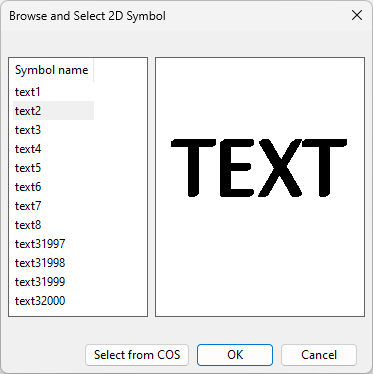Pick text31998 from the list
This screenshot has height=374, width=373.
pos(53,263)
